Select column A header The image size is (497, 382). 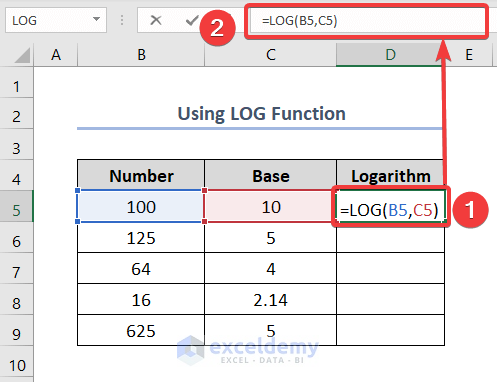point(56,55)
